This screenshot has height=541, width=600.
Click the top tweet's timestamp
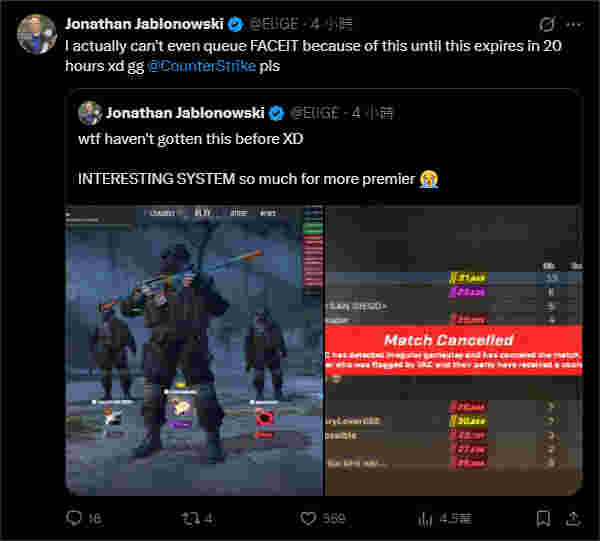point(332,24)
